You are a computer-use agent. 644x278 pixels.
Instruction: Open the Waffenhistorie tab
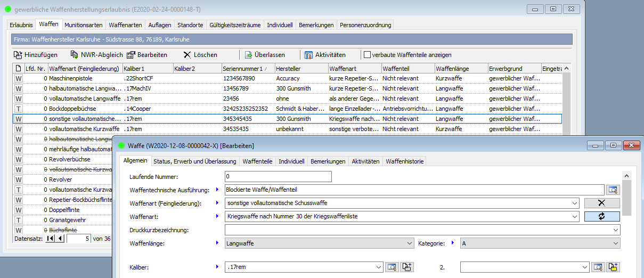coord(405,161)
